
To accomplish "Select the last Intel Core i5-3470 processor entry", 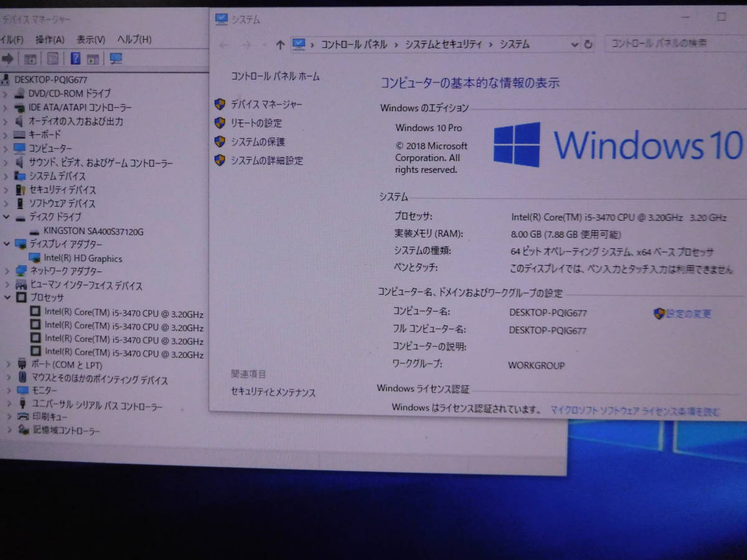I will click(124, 354).
